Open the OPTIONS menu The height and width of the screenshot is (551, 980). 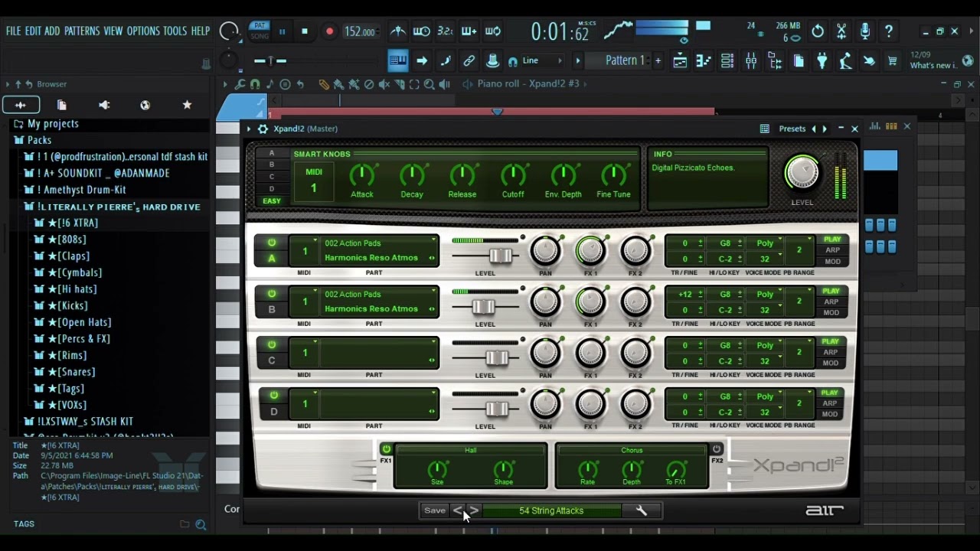click(x=143, y=31)
